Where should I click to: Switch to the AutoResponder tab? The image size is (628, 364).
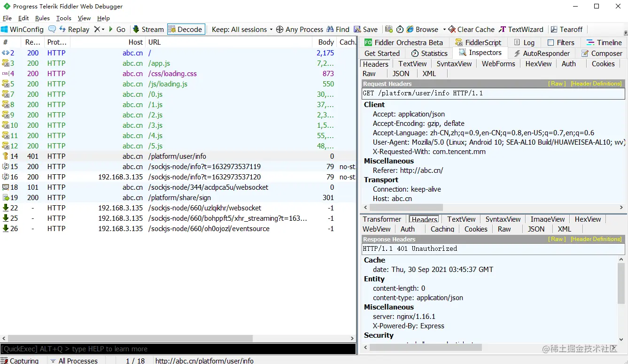click(x=542, y=54)
